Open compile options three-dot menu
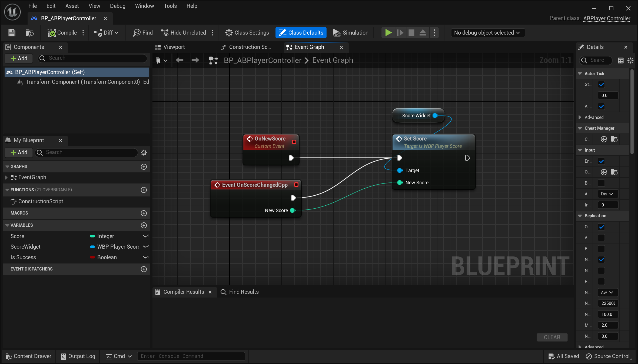Viewport: 638px width, 364px height. tap(83, 33)
